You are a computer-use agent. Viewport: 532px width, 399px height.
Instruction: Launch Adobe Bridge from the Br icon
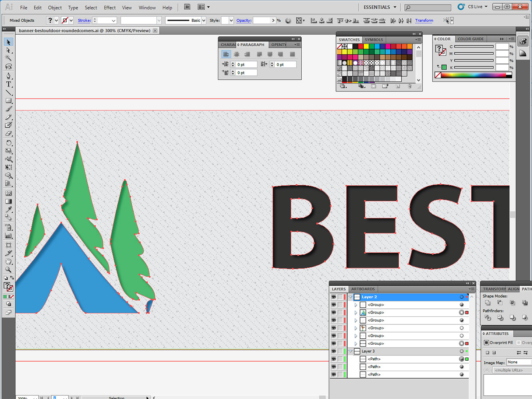[x=187, y=7]
